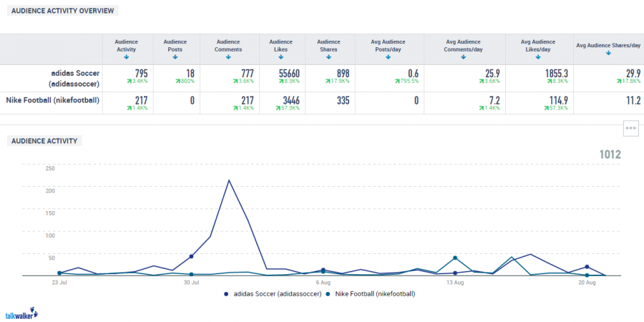Click adidas data point on 6 Aug

(323, 270)
